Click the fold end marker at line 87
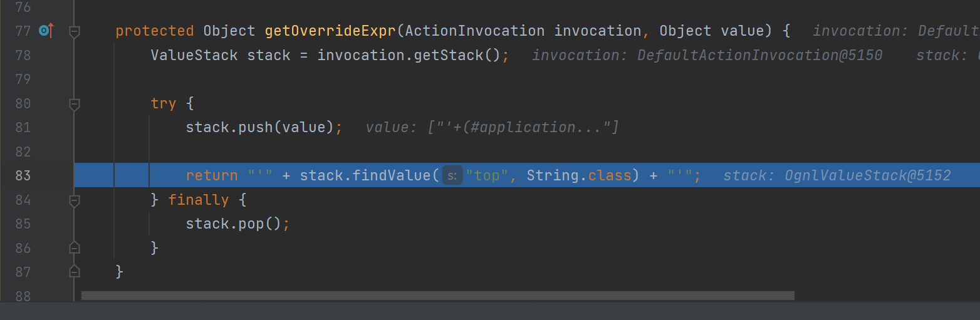This screenshot has height=320, width=980. tap(74, 271)
